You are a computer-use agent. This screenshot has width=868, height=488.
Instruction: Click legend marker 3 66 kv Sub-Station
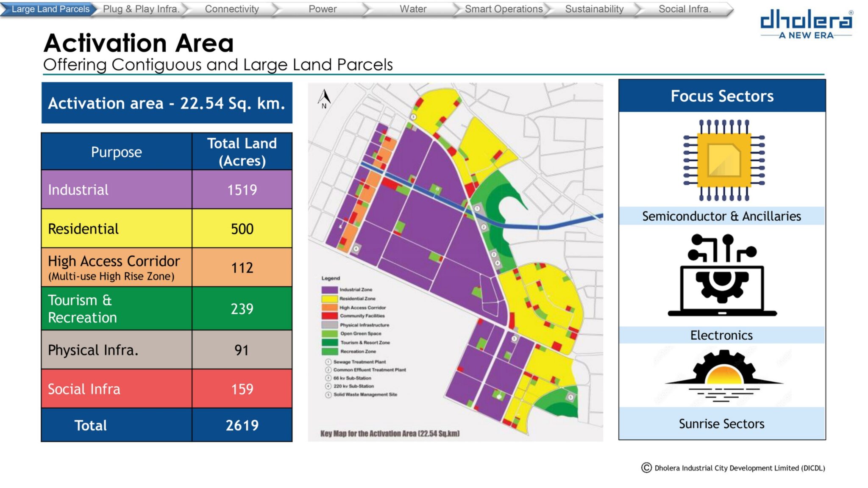[x=328, y=378]
